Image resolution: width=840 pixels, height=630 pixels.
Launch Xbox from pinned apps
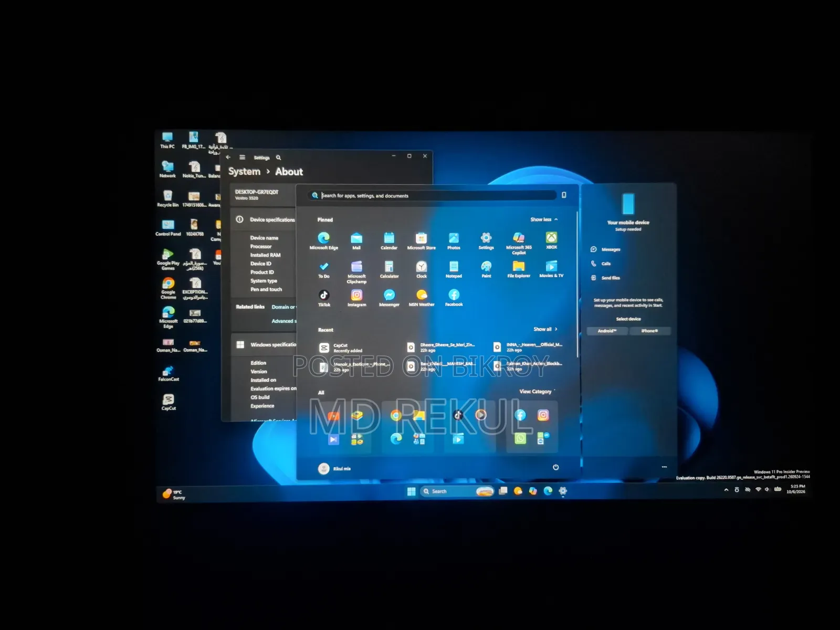551,240
